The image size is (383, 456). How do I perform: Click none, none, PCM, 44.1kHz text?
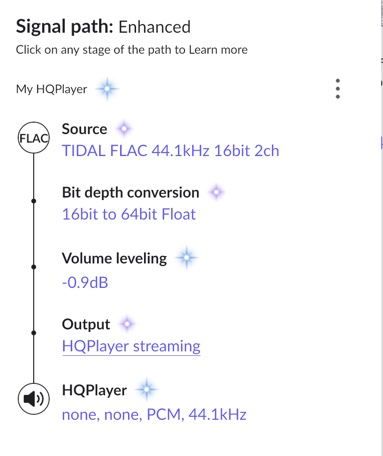coord(154,415)
